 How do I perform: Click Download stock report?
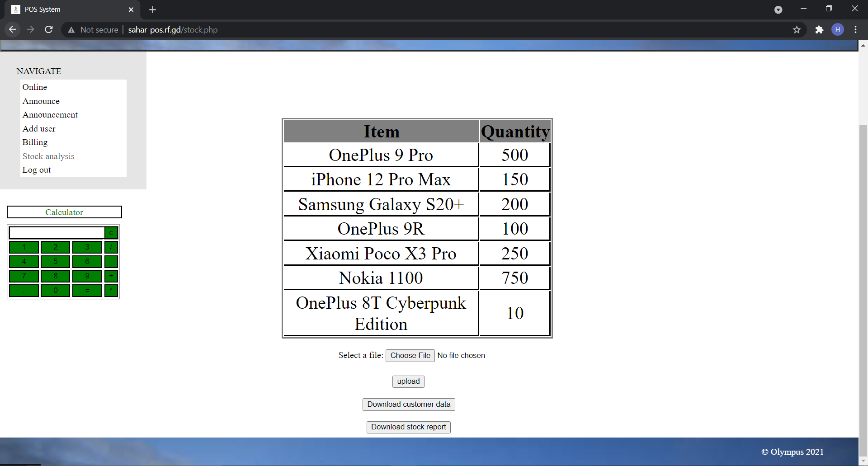click(409, 427)
